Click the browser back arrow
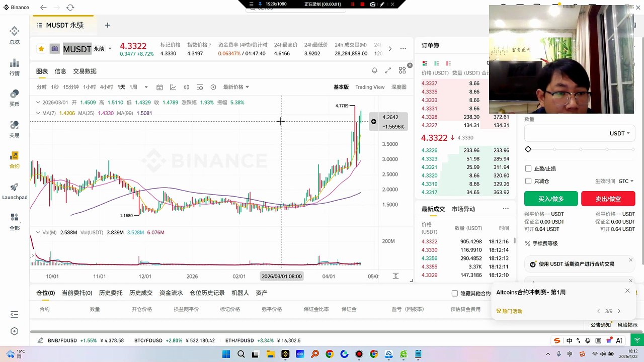 pyautogui.click(x=43, y=8)
